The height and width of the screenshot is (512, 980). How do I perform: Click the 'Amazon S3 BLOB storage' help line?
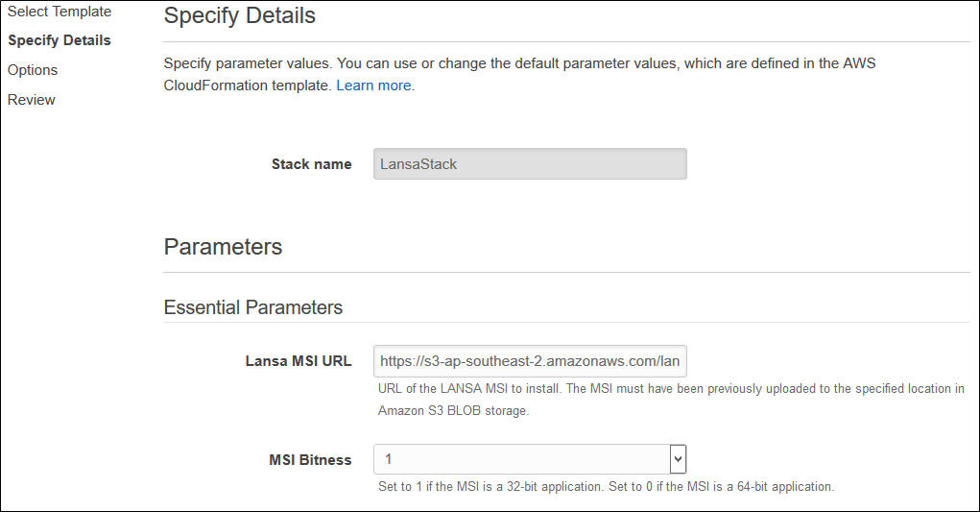click(x=453, y=410)
